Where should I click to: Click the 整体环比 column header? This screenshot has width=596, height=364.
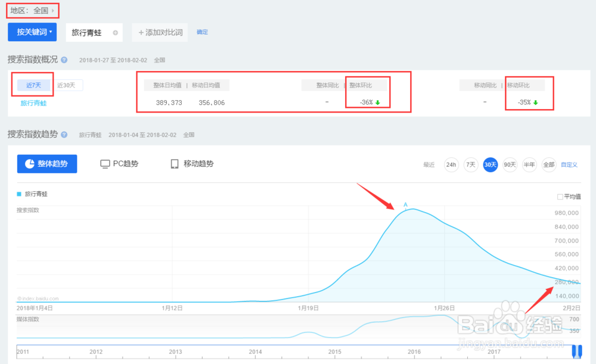click(361, 85)
